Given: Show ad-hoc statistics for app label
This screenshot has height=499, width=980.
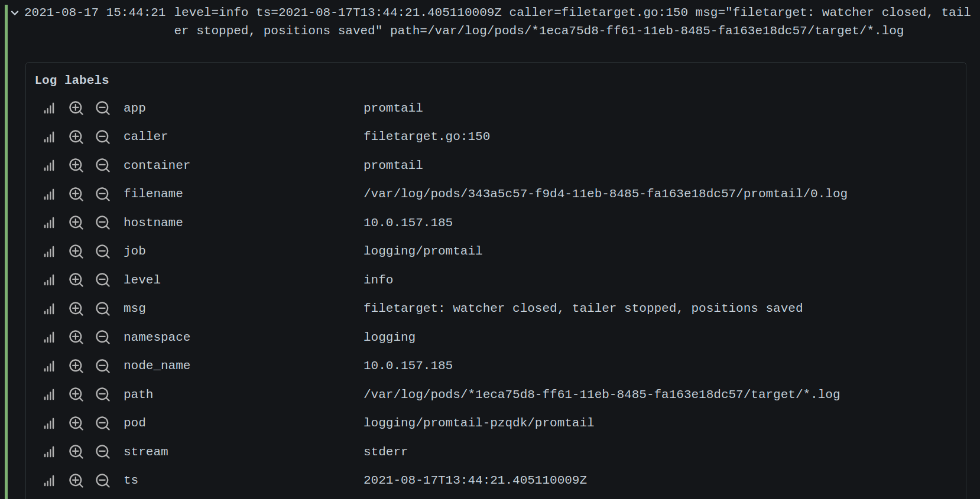Looking at the screenshot, I should [x=49, y=108].
